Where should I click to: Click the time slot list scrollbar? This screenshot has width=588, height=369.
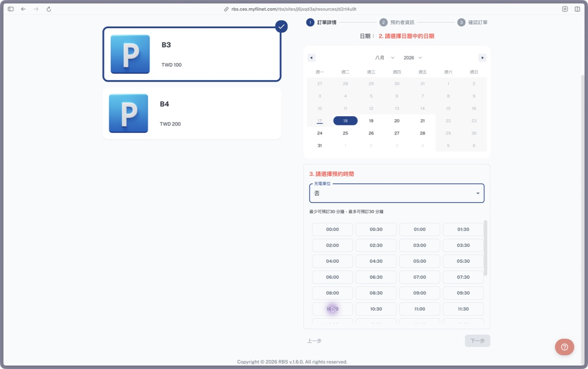click(485, 248)
